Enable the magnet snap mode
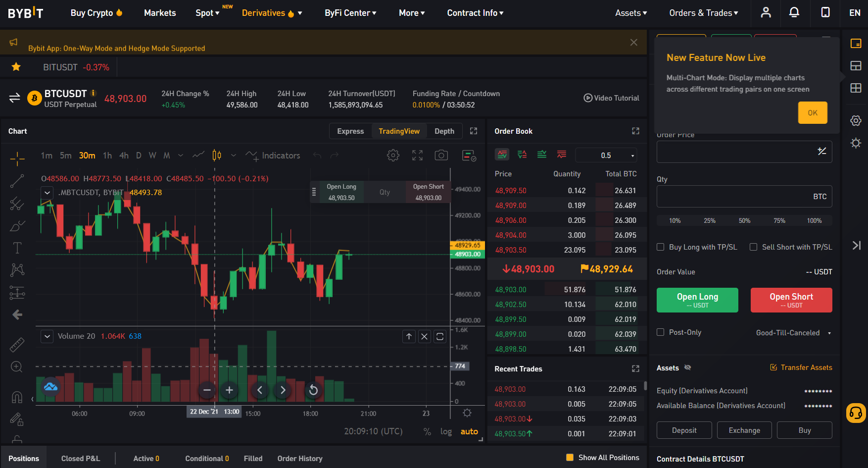Screen dimensions: 868x468 [x=17, y=397]
